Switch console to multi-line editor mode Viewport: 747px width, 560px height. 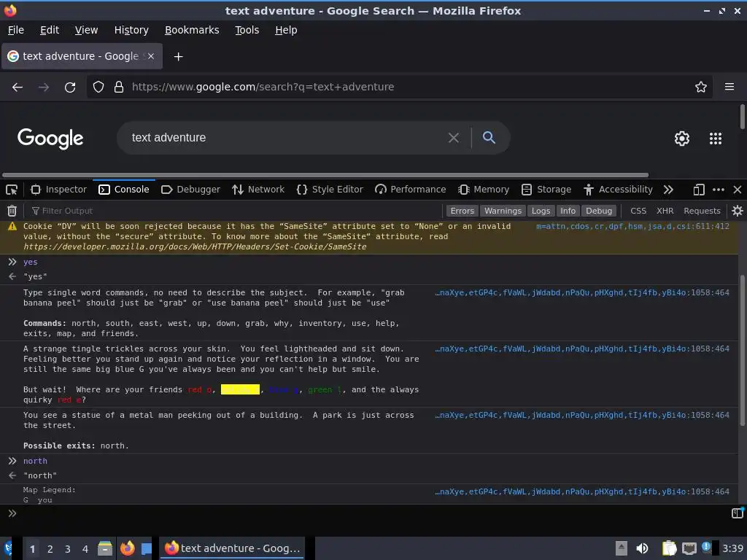(x=737, y=513)
